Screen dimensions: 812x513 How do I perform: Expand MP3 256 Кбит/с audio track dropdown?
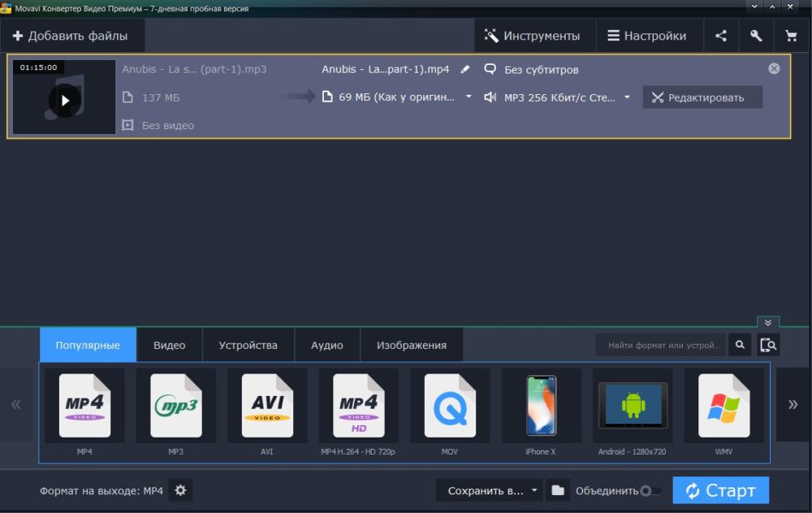pos(627,97)
